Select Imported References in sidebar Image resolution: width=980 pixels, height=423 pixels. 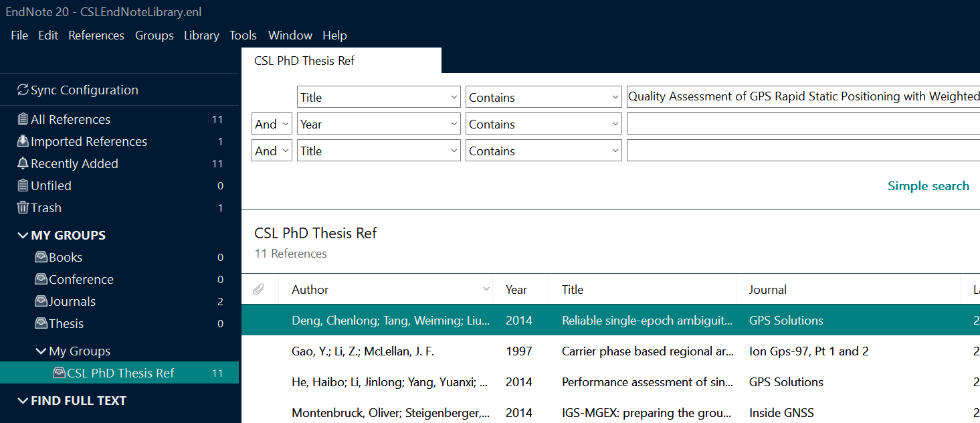point(119,141)
